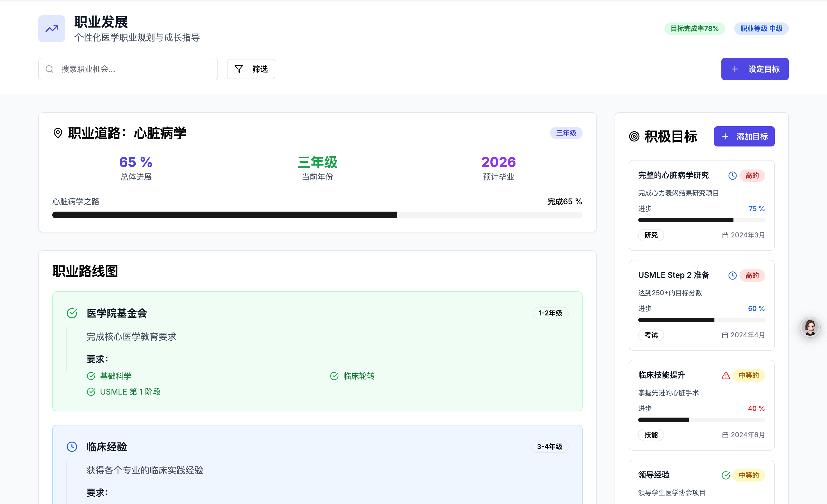
Task: Toggle the USMLE 第 1 阶段 check
Action: click(x=91, y=392)
